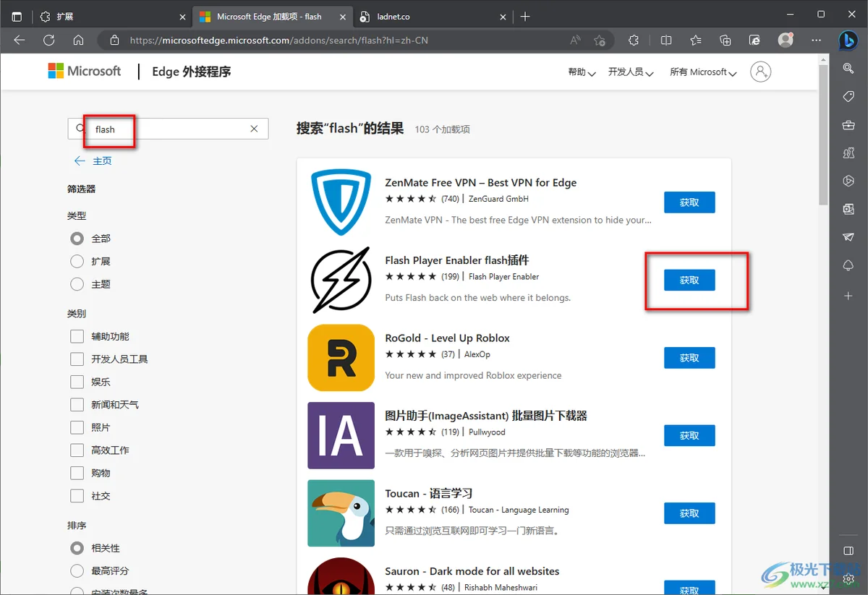Check the 新闻和天气 category box
This screenshot has height=595, width=868.
[77, 405]
